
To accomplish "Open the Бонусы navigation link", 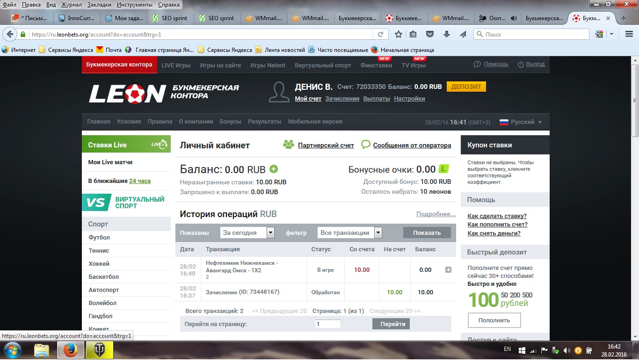I will [x=231, y=122].
